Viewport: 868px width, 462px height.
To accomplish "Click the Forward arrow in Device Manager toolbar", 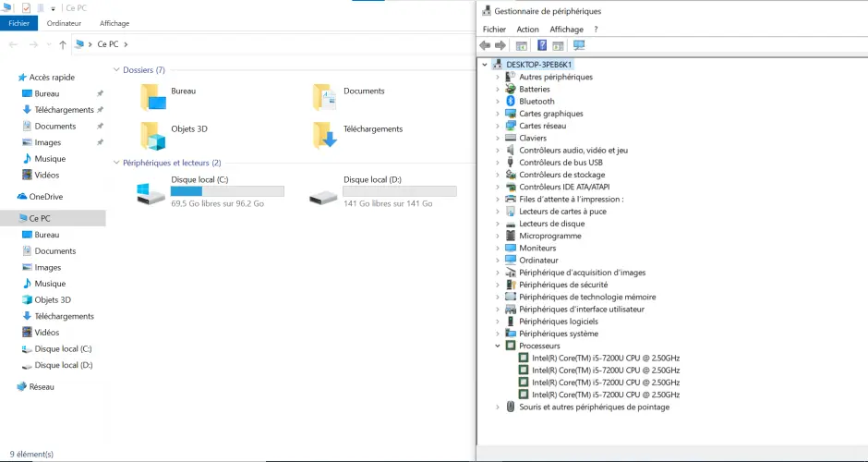I will pyautogui.click(x=500, y=45).
